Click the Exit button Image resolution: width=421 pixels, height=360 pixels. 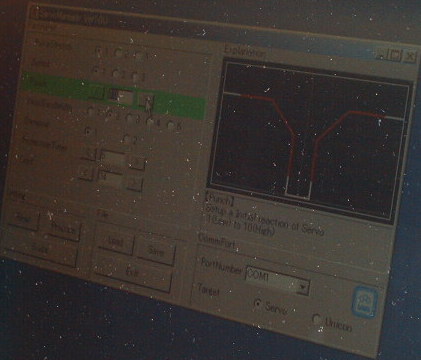click(x=132, y=273)
